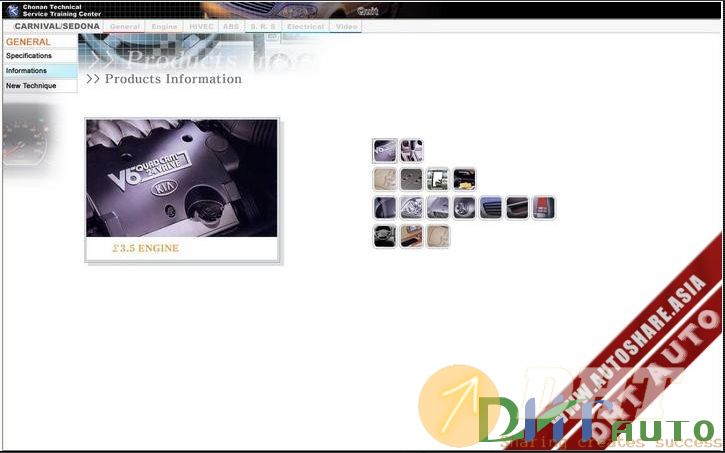725x453 pixels.
Task: Open the front bumper thumbnail
Action: 437,208
